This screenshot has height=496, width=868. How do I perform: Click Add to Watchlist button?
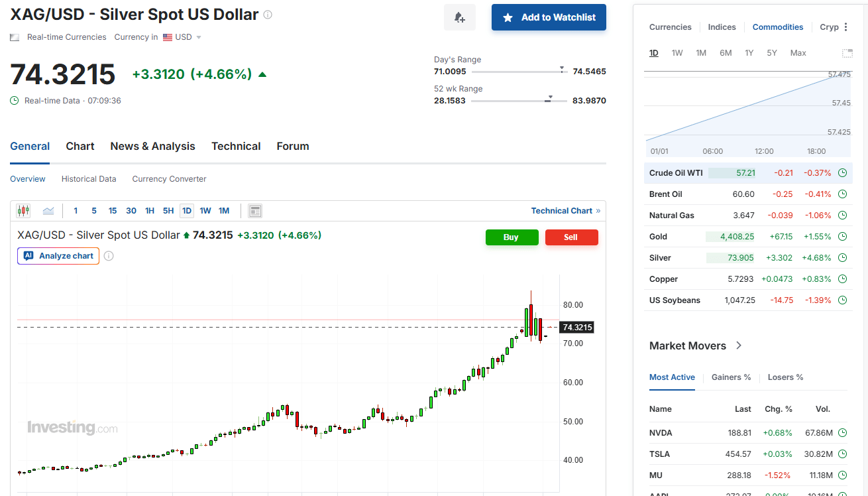click(549, 17)
